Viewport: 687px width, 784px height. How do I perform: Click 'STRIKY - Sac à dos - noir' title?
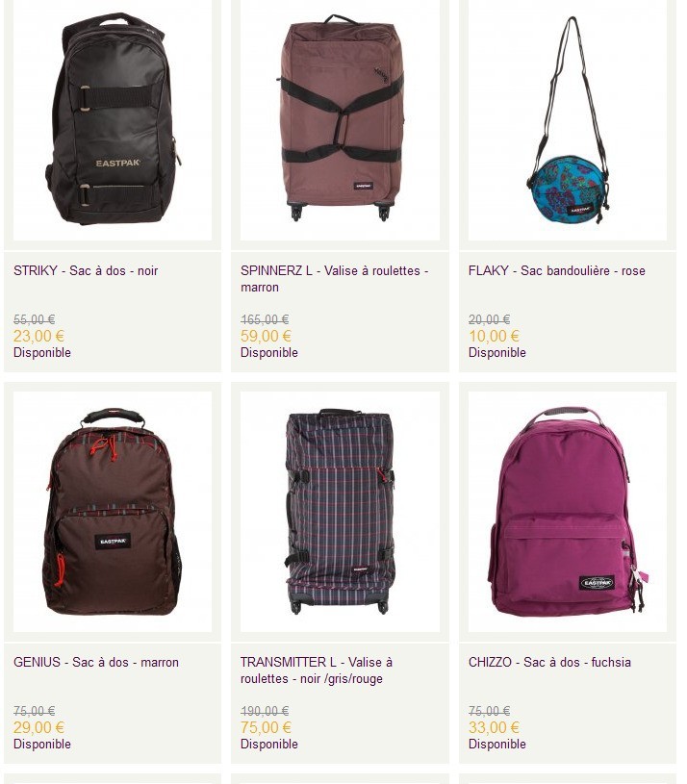coord(86,270)
